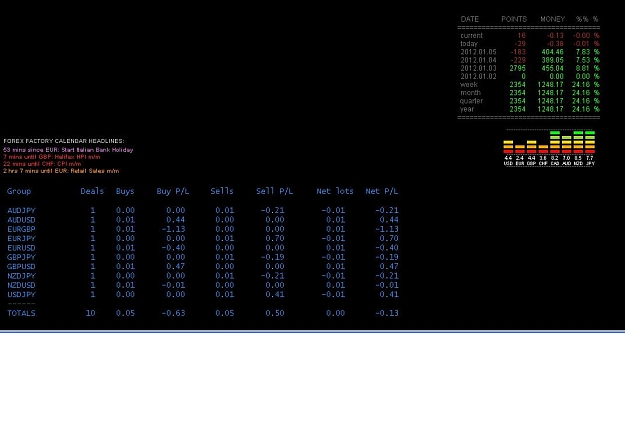Click the Deals column header
This screenshot has width=625, height=422.
(x=92, y=191)
